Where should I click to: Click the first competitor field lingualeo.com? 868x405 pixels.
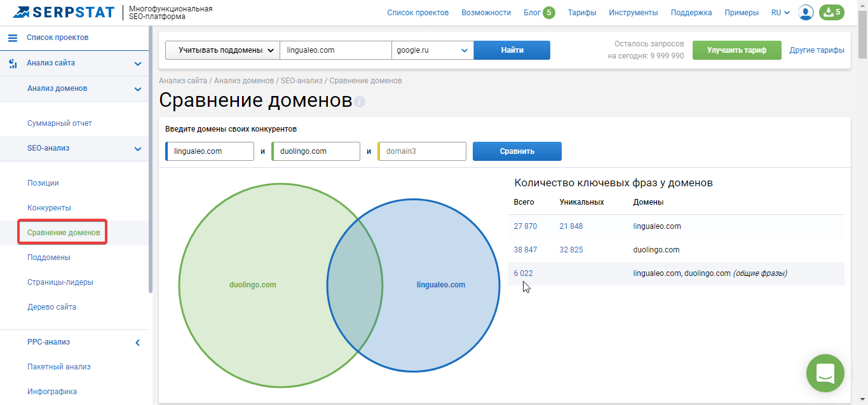[x=210, y=151]
